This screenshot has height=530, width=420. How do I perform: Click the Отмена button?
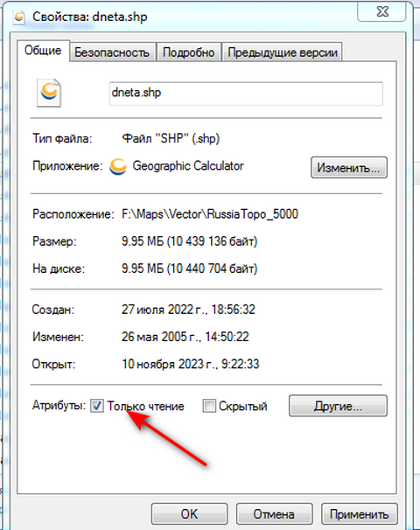coord(274,513)
